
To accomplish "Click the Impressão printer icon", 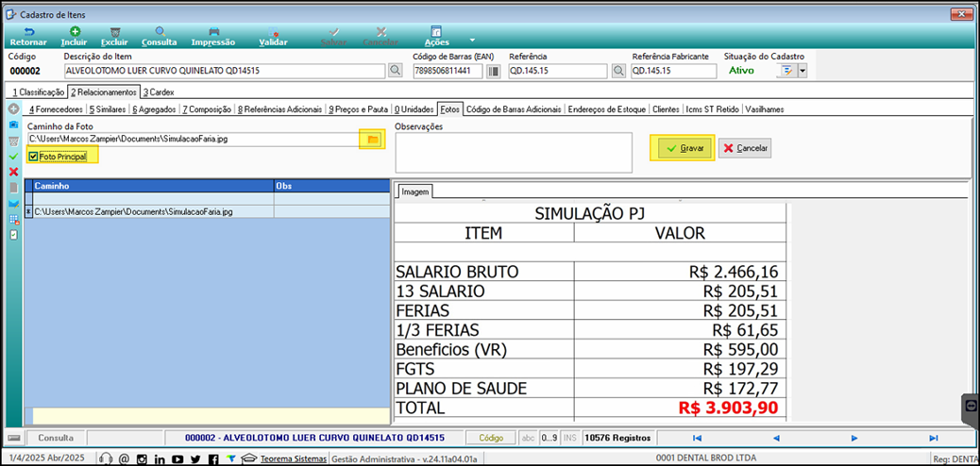I will 213,31.
